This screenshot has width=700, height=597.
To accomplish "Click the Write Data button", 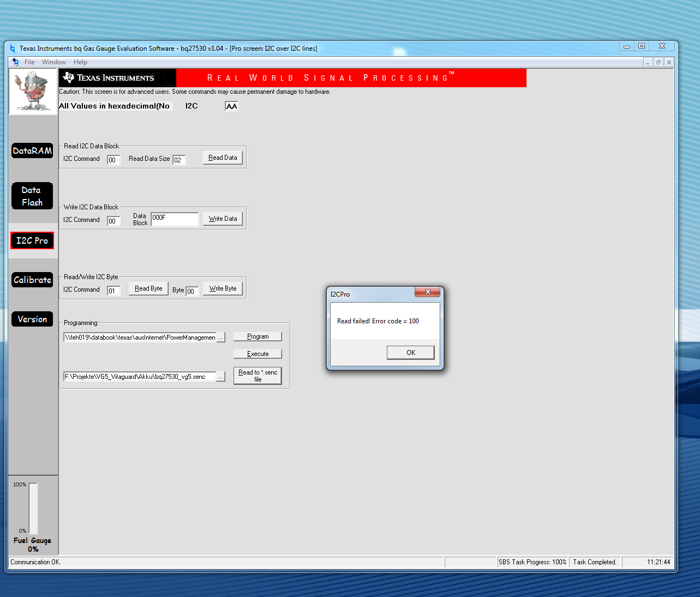I will coord(223,219).
